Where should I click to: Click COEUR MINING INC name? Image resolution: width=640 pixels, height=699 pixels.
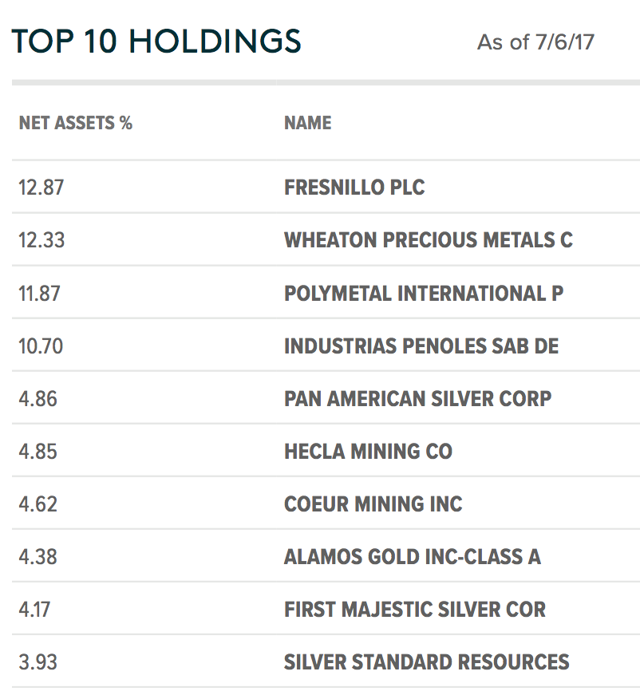pos(373,504)
